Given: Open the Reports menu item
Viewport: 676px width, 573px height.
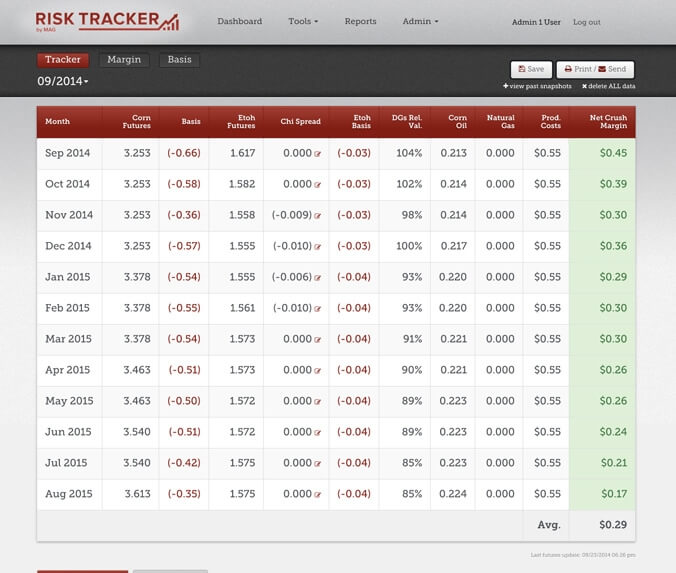Looking at the screenshot, I should [360, 21].
